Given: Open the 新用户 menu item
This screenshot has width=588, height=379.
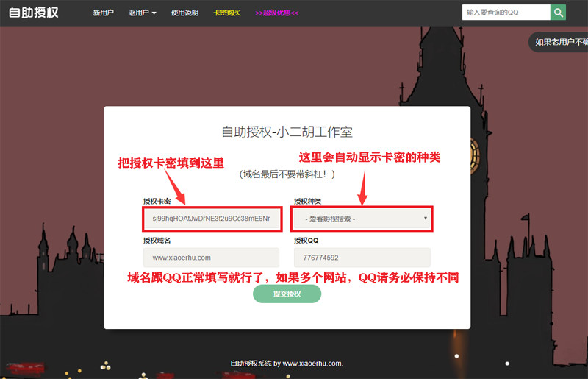Looking at the screenshot, I should 104,13.
